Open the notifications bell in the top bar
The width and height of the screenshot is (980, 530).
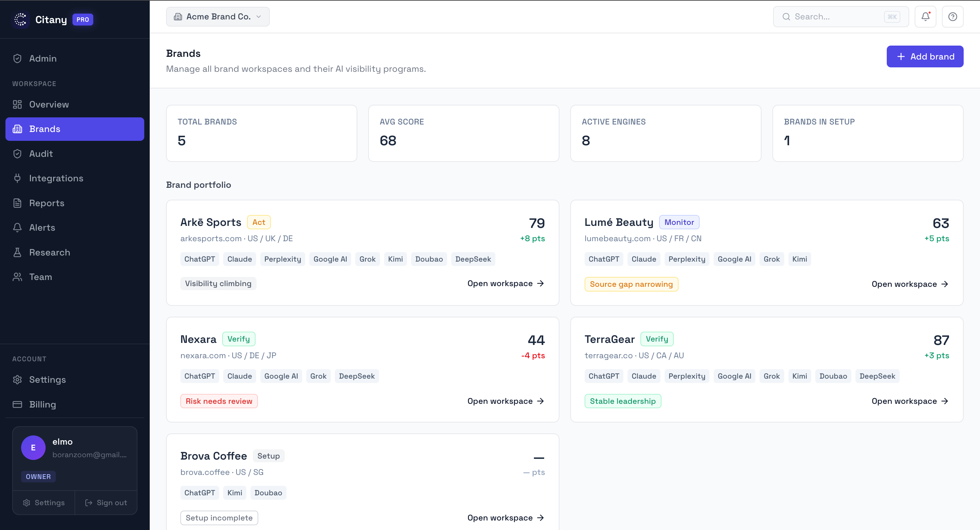[x=925, y=16]
